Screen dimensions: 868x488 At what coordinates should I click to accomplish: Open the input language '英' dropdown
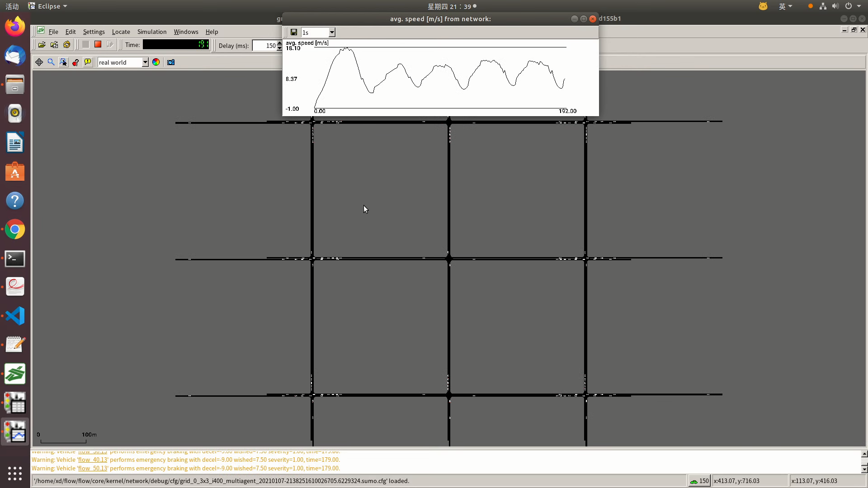click(x=785, y=6)
